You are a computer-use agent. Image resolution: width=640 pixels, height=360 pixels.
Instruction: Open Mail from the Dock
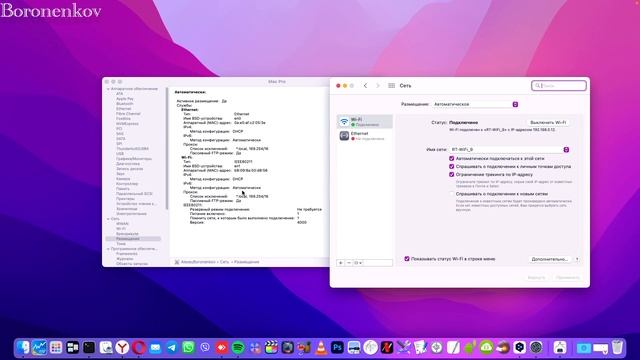coord(155,347)
